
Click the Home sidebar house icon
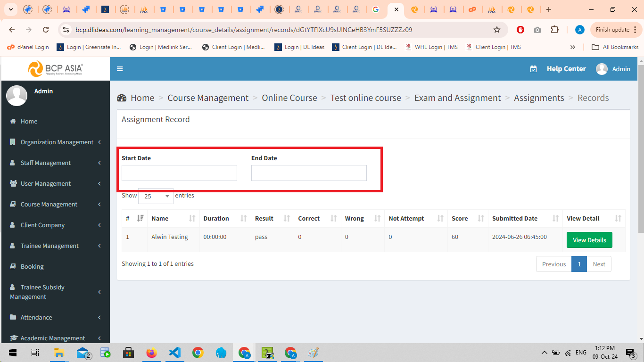(13, 121)
